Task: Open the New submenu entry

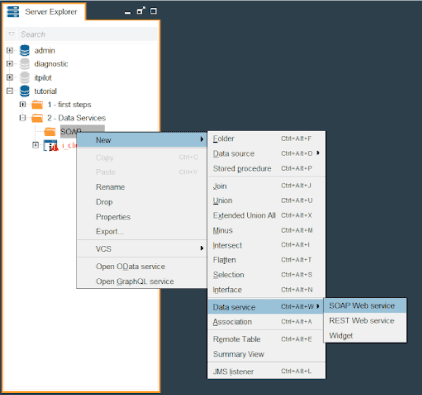Action: 142,140
